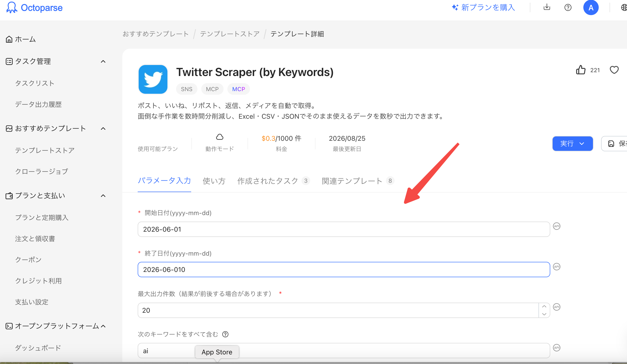
Task: Collapse the オープンプラットフォーム section chevron
Action: (x=104, y=326)
